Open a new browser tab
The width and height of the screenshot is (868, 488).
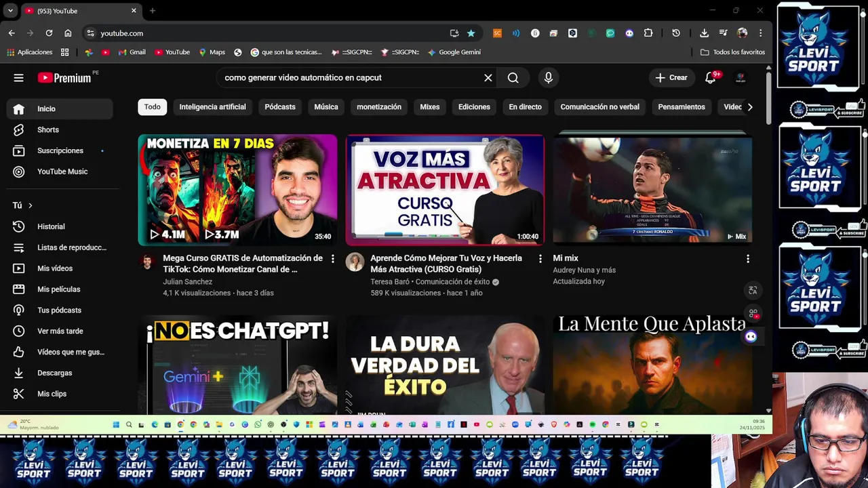(153, 11)
